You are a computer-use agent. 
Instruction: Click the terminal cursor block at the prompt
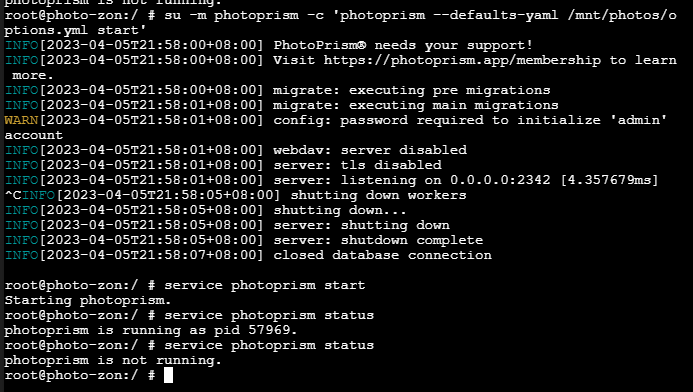coord(168,375)
